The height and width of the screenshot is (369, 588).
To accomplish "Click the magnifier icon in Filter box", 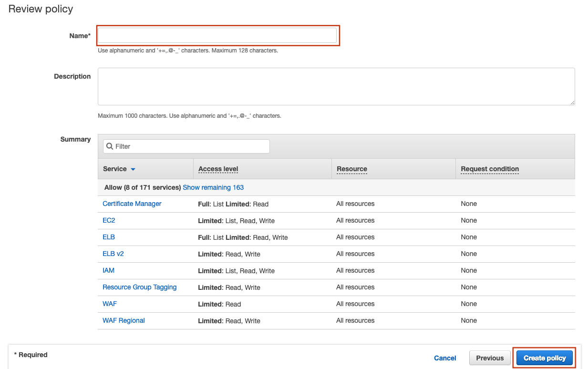I will (110, 146).
